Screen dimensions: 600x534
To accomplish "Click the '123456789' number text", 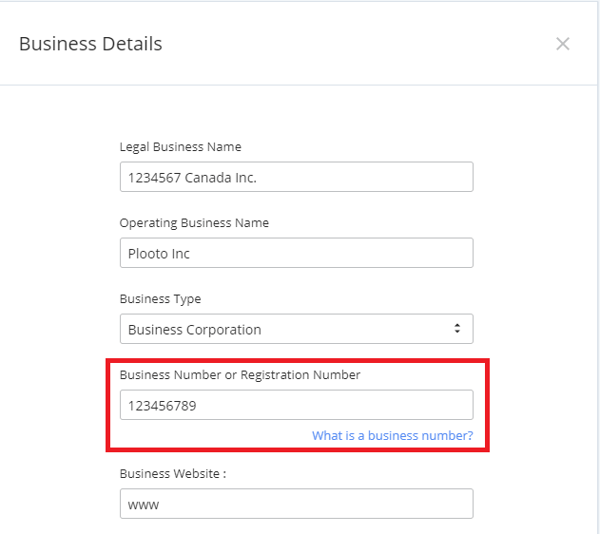I will coord(162,406).
